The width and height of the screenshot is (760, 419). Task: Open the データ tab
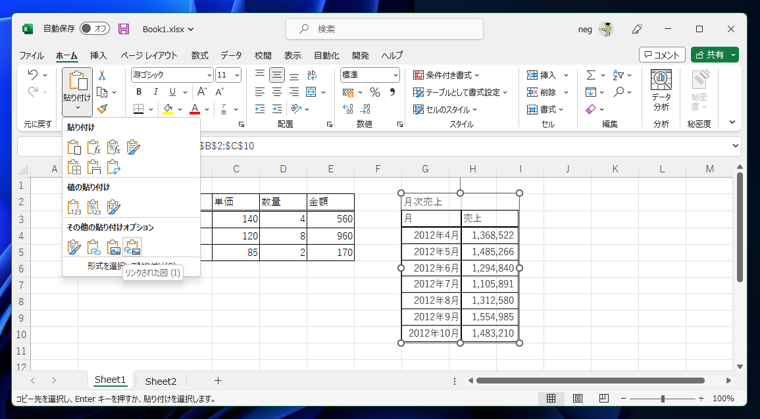tap(231, 55)
